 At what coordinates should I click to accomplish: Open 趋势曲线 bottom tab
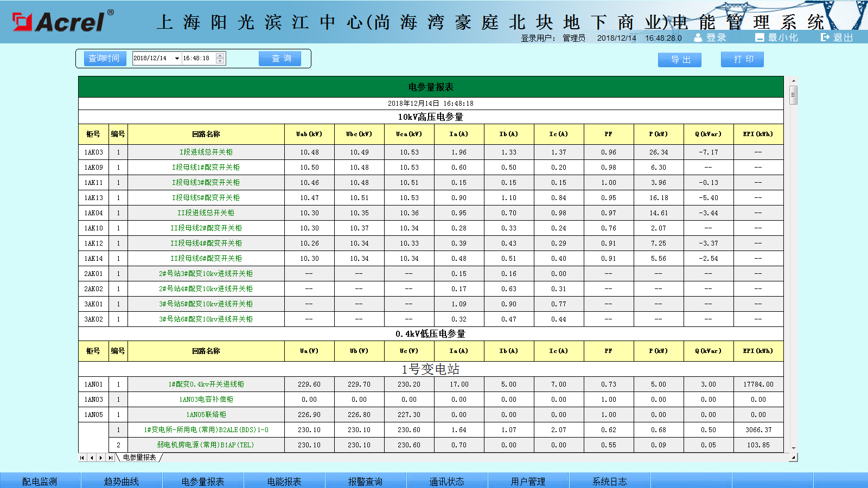(x=122, y=480)
